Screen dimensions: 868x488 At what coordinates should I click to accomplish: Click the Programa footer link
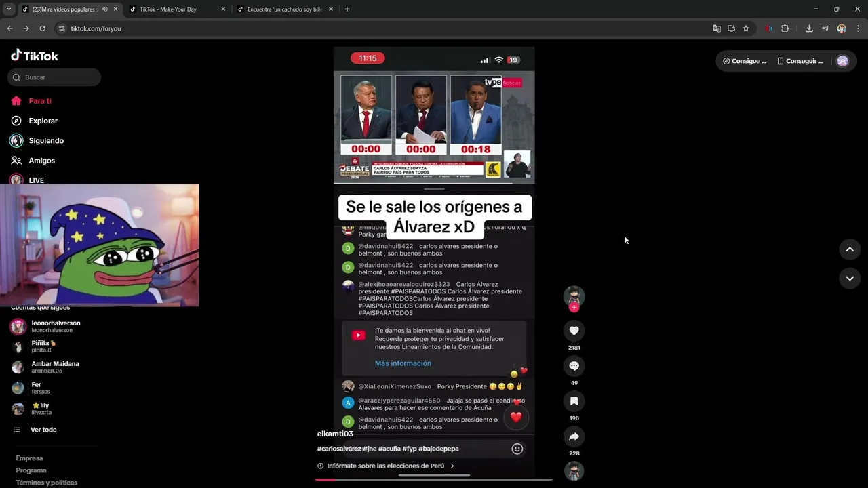(31, 470)
